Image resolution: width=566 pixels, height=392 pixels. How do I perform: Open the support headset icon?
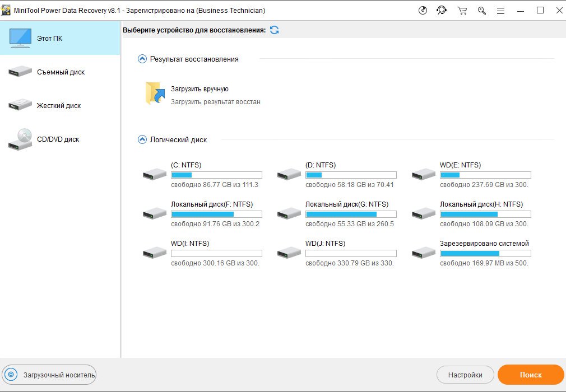coord(442,11)
